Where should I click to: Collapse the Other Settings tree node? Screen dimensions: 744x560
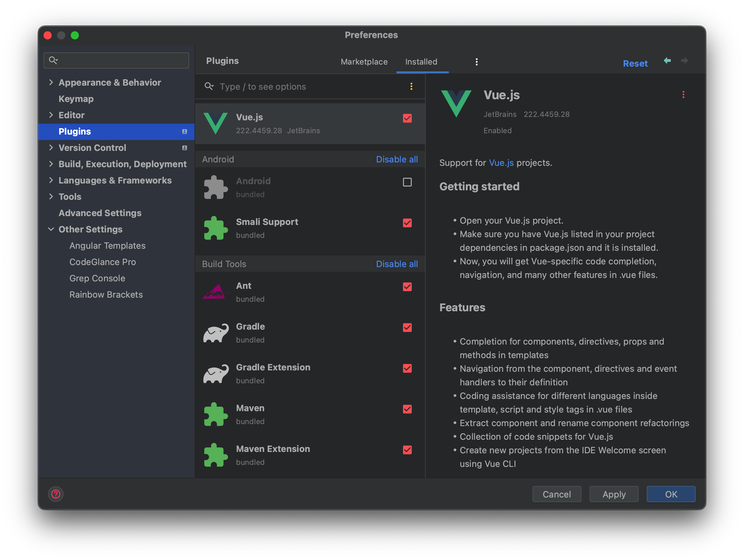pos(51,229)
